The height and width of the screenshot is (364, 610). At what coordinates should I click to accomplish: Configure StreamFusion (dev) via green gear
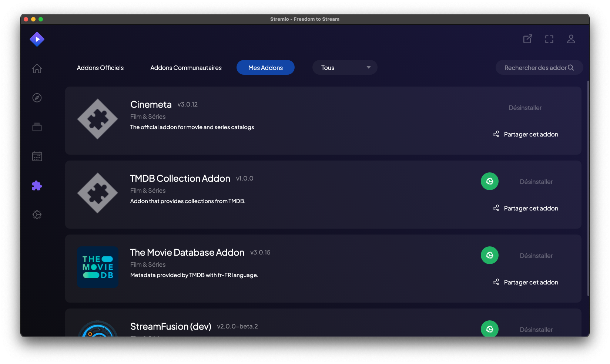pos(490,328)
